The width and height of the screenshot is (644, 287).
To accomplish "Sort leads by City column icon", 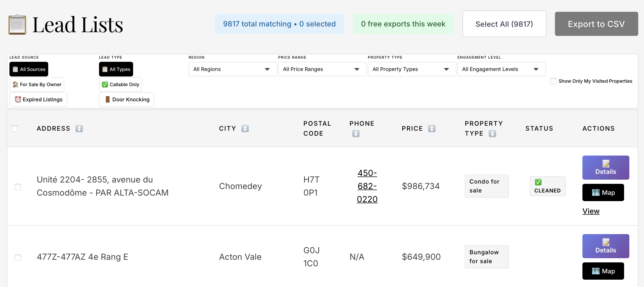I will (x=245, y=129).
